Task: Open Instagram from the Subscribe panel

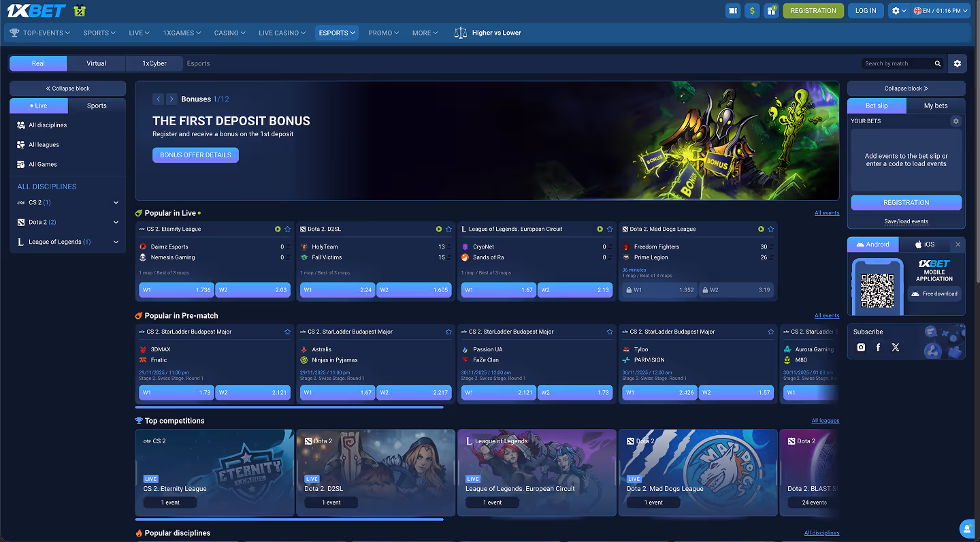Action: coord(861,347)
